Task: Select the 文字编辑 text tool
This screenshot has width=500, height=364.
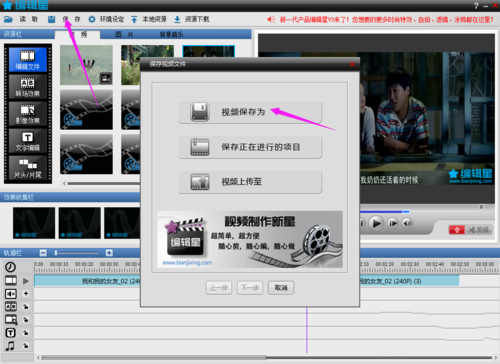Action: click(28, 141)
